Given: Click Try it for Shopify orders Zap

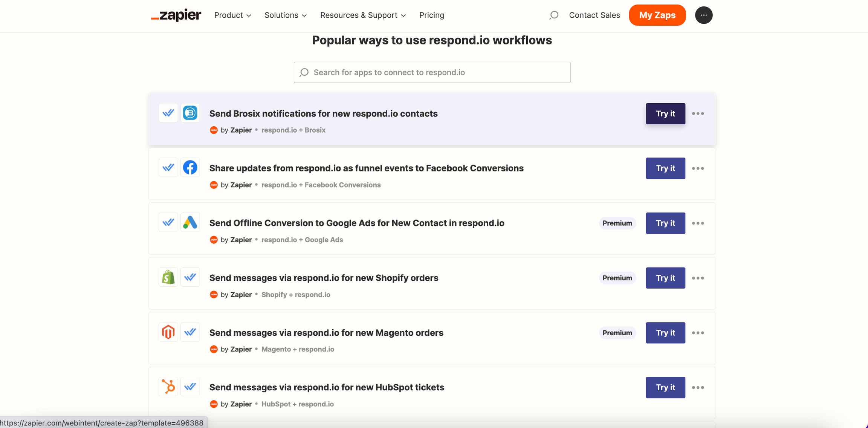Looking at the screenshot, I should 665,278.
